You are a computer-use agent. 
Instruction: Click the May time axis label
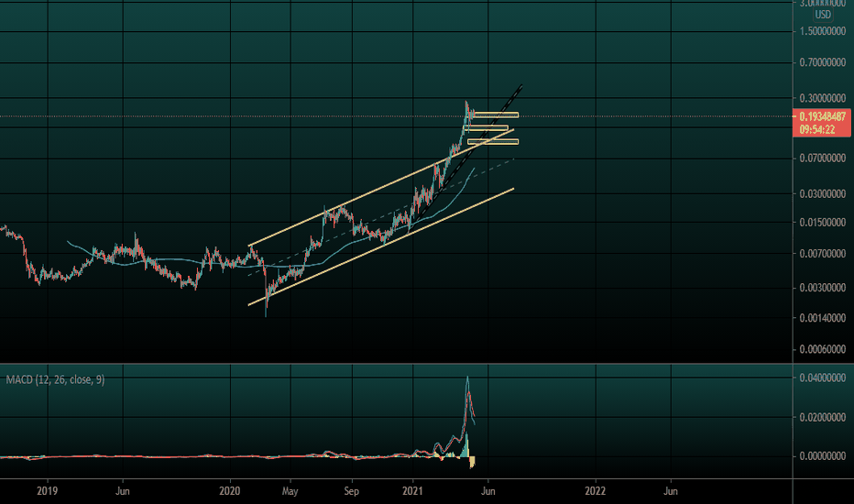(x=290, y=491)
